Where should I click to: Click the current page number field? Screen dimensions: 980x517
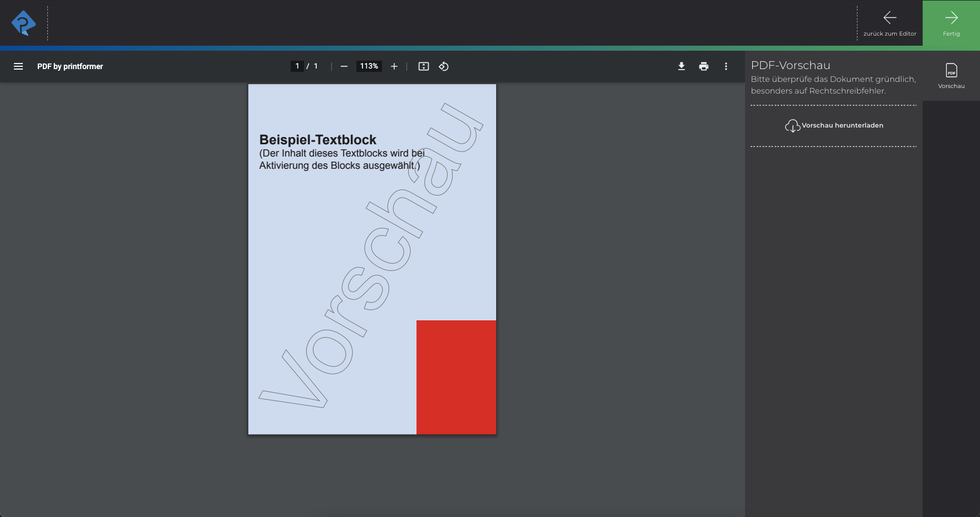[x=297, y=66]
